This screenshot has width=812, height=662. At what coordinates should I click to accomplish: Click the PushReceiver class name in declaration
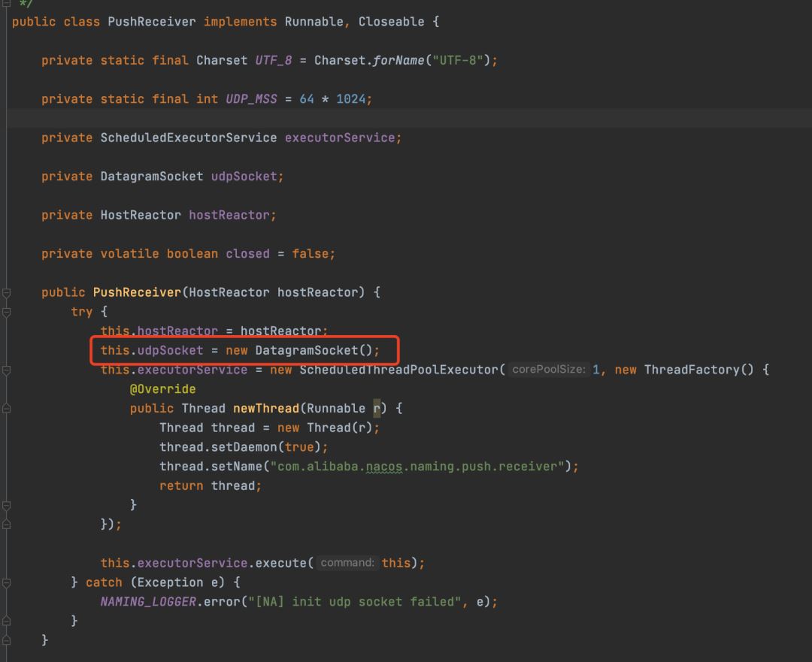(x=152, y=23)
